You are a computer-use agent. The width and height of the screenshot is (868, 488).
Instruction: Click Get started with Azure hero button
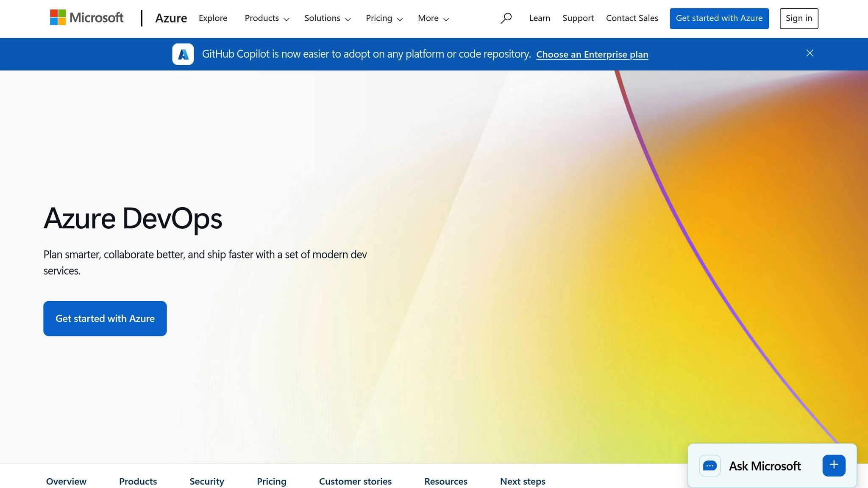pos(105,318)
